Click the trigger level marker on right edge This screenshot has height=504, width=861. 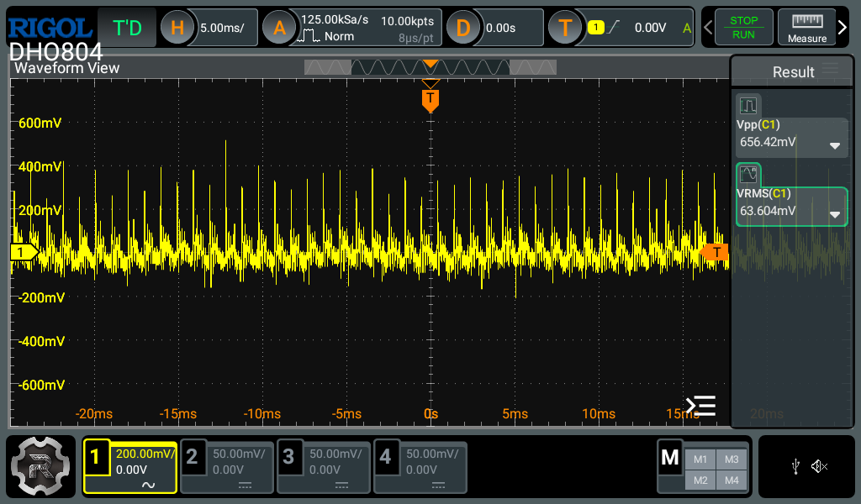click(x=715, y=252)
